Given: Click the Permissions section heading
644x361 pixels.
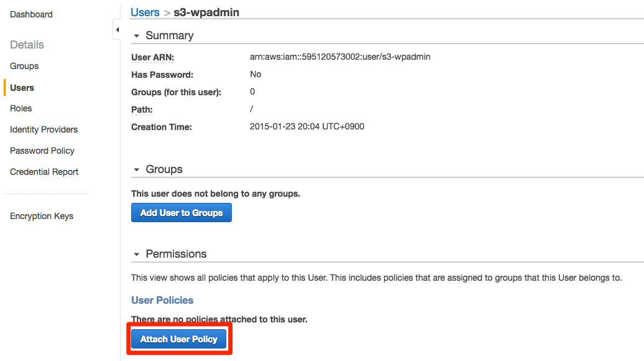Looking at the screenshot, I should point(176,254).
